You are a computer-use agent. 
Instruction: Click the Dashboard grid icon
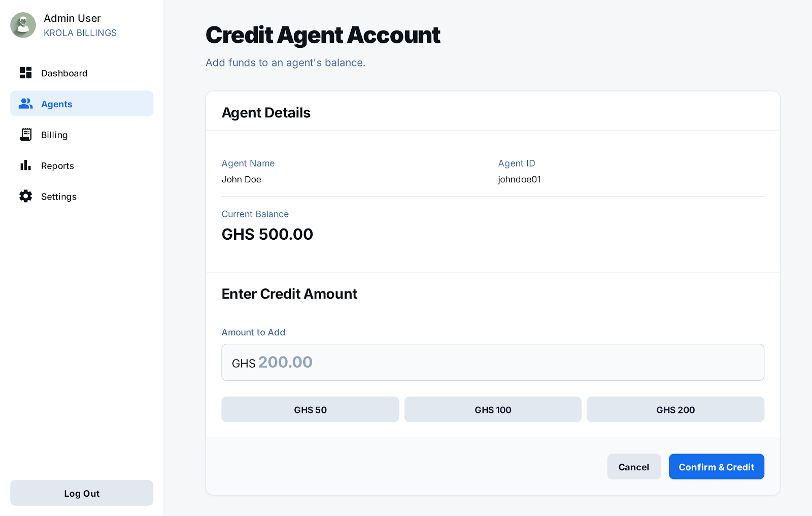[25, 73]
